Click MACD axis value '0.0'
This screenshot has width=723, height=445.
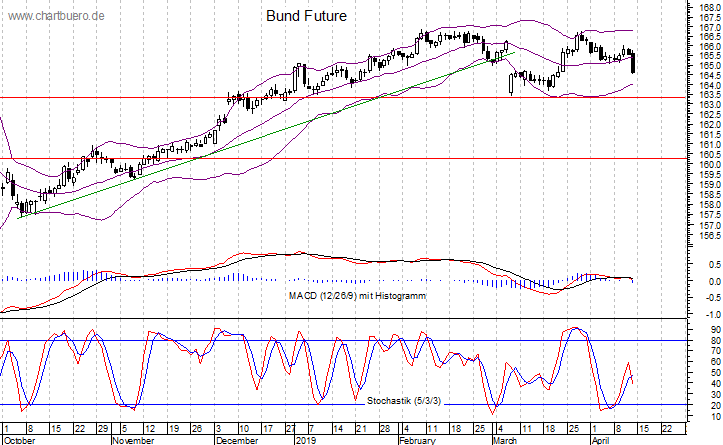click(715, 281)
